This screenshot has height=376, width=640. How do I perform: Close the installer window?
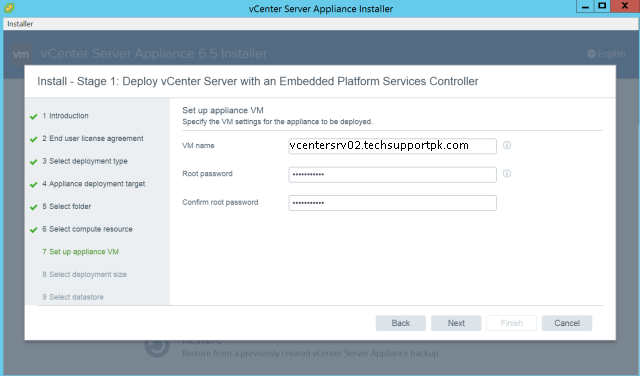coord(625,7)
